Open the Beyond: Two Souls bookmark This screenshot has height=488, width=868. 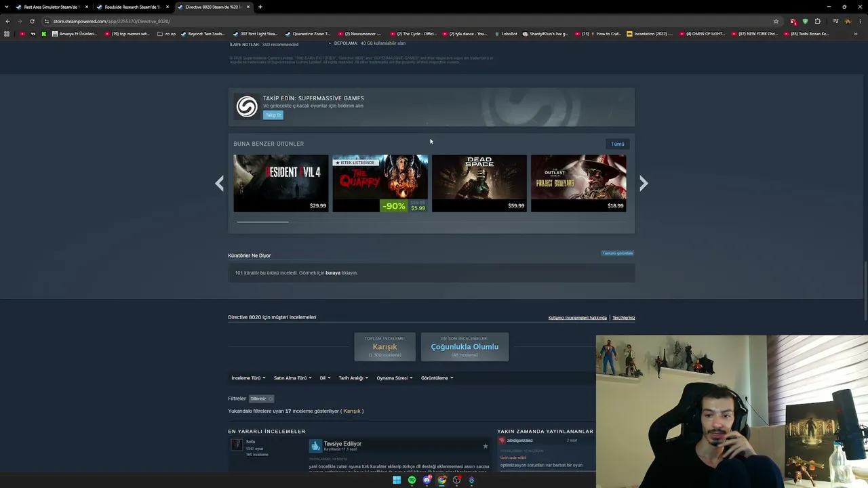coord(203,34)
